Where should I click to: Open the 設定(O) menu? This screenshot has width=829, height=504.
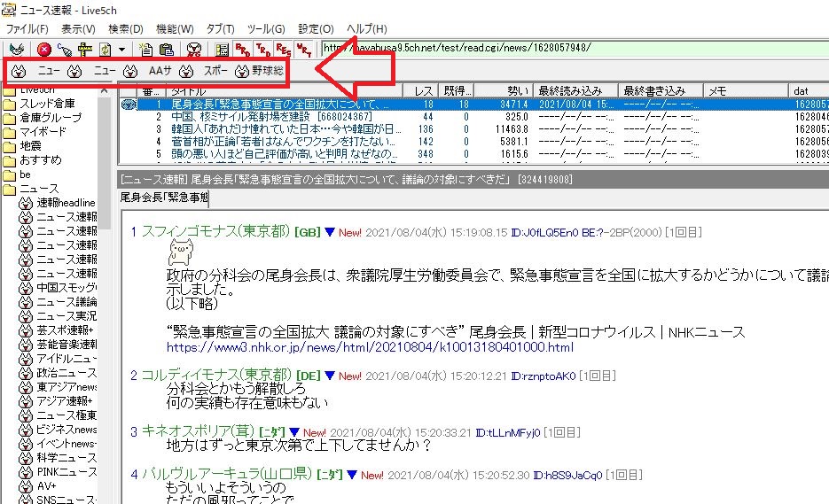[317, 29]
